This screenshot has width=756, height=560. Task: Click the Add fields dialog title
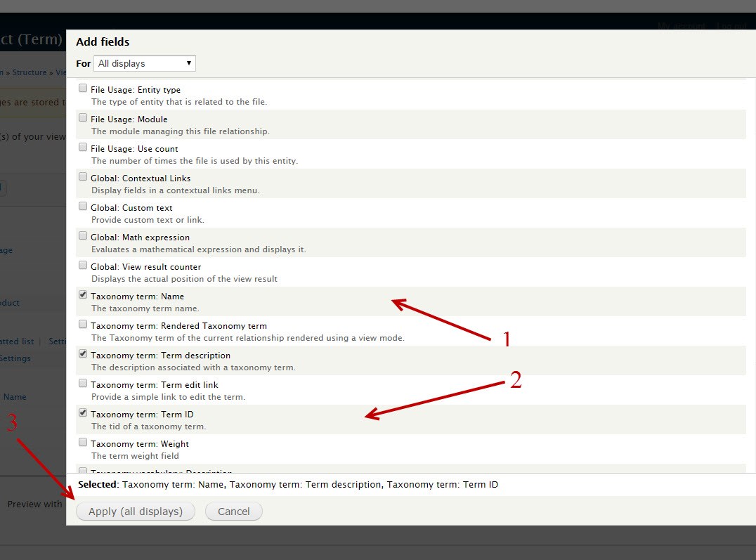(x=103, y=42)
